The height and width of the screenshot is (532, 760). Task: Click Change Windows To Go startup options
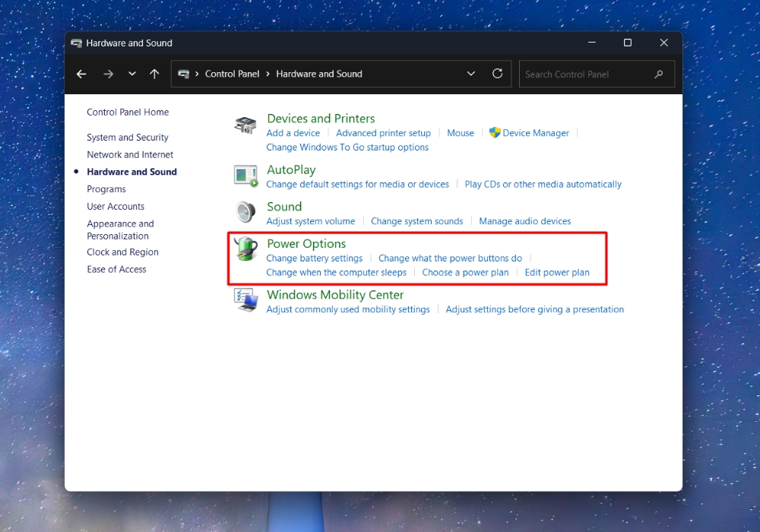click(347, 147)
